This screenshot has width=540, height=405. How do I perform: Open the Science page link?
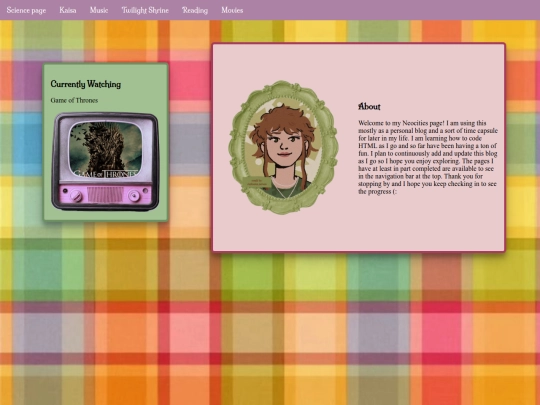26,10
